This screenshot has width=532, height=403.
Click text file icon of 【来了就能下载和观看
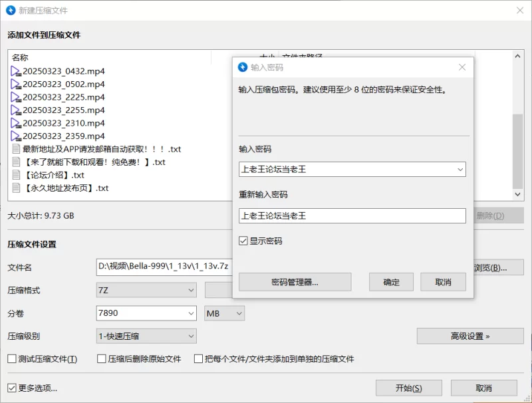[x=16, y=162]
